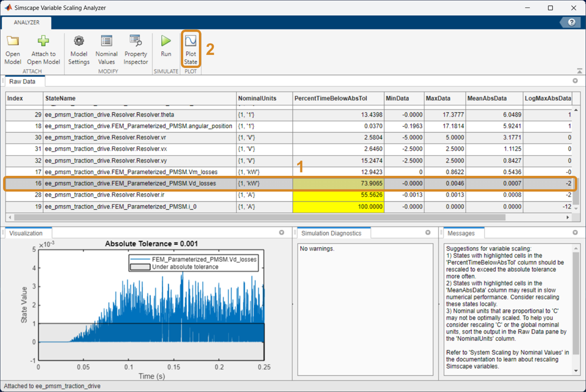Click Messages pane scroll up arrow
Screen dimensions: 586x392
pyautogui.click(x=576, y=248)
